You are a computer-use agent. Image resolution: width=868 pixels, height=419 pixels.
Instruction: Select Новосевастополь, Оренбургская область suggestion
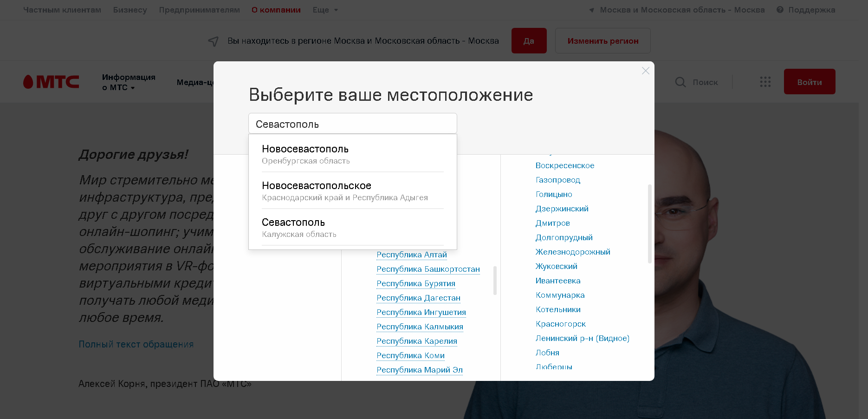(353, 154)
